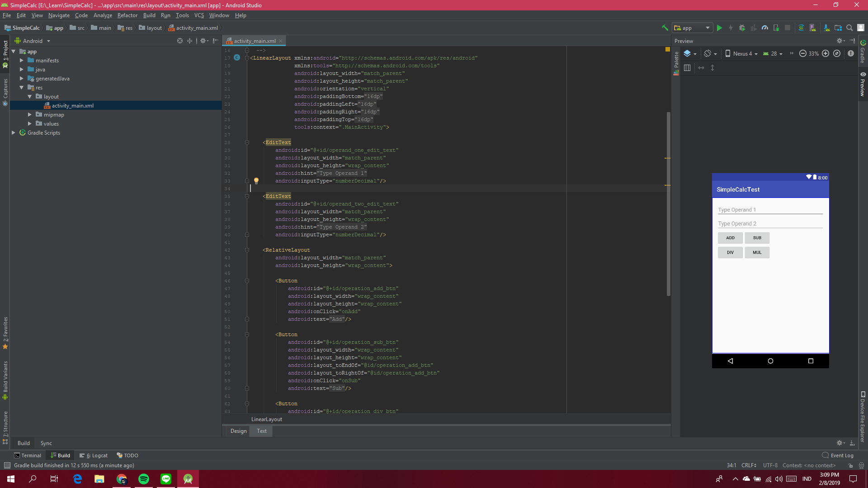Screen dimensions: 868x488
Task: Run the app using the green Run button
Action: click(x=719, y=28)
